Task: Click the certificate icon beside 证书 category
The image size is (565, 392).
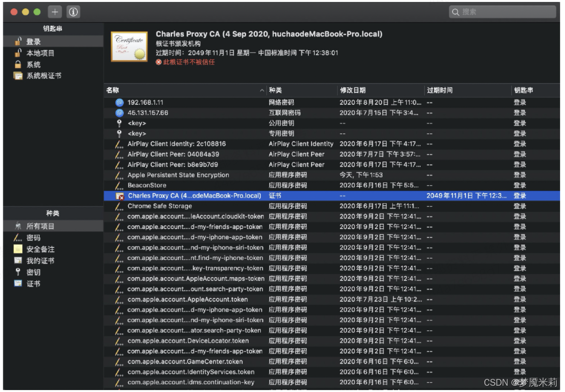Action: [x=17, y=283]
